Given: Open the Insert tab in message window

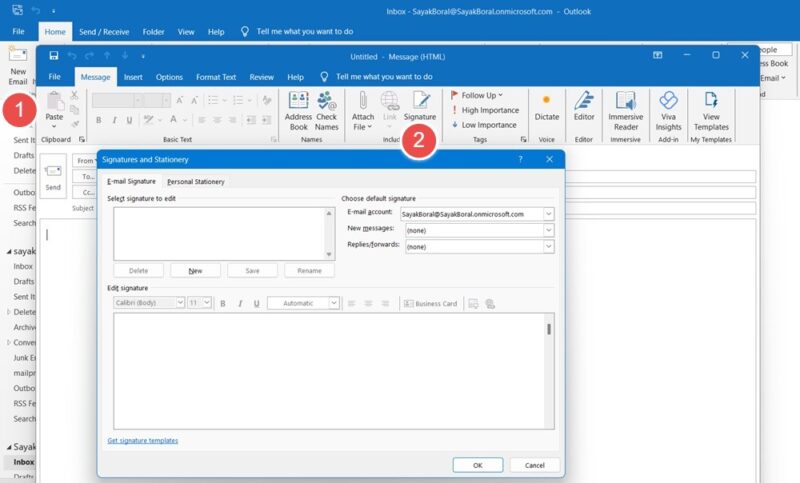Looking at the screenshot, I should point(133,77).
